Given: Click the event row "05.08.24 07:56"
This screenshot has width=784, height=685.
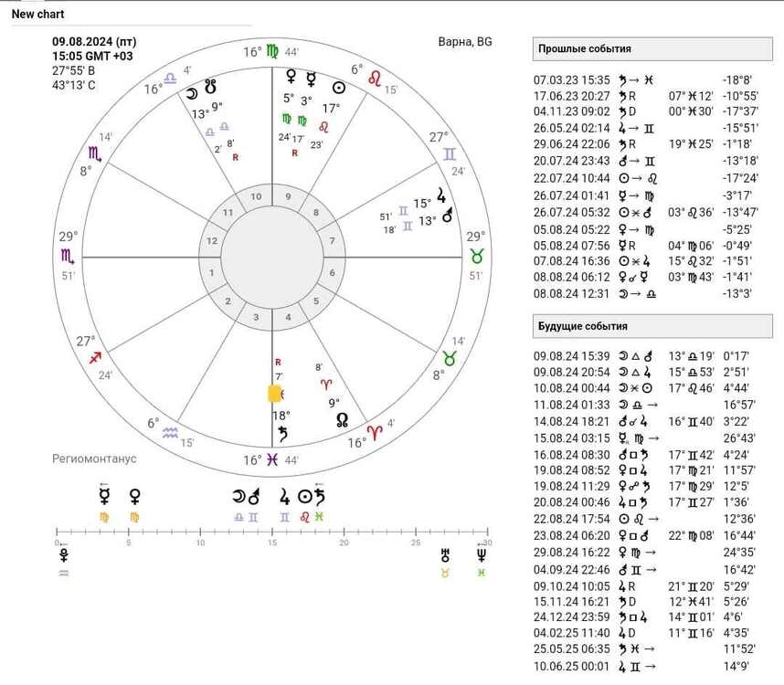Looking at the screenshot, I should point(646,246).
